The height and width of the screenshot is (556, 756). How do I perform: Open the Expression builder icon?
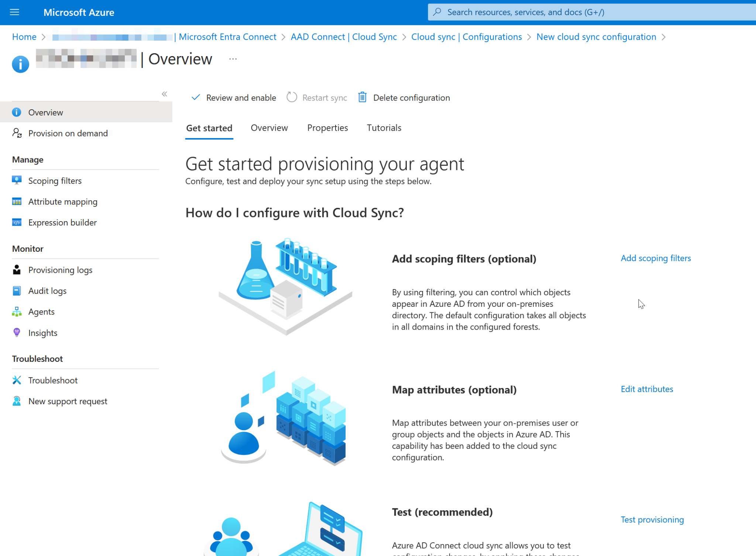point(17,223)
